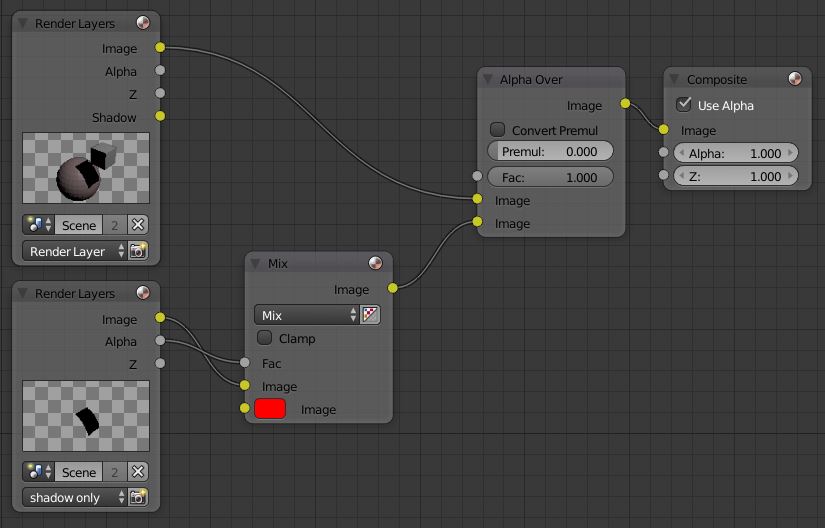The height and width of the screenshot is (528, 825).
Task: Toggle preview sphere icon on Mix node
Action: 375,263
